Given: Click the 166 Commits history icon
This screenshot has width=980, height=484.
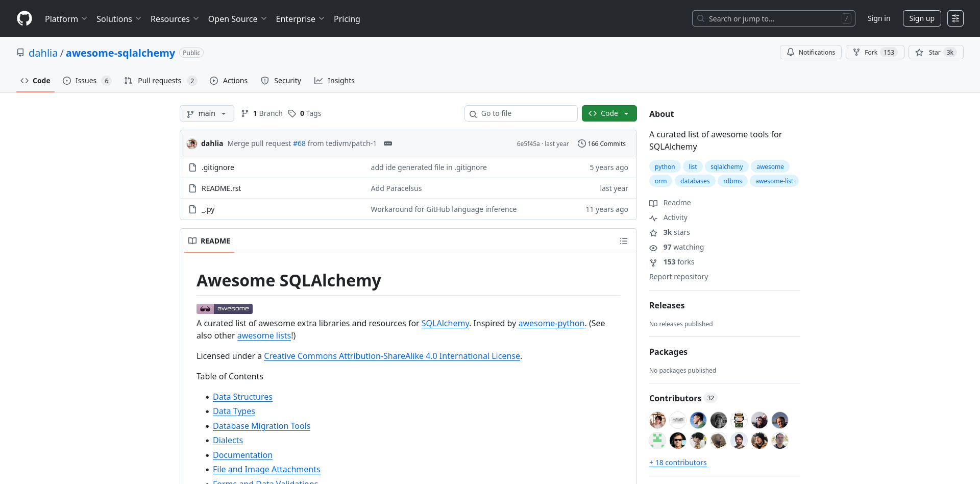Looking at the screenshot, I should (x=581, y=143).
